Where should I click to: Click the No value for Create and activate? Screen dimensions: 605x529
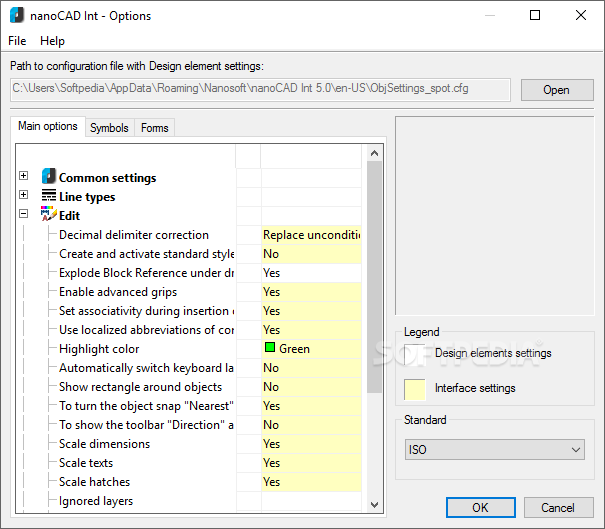click(x=311, y=254)
